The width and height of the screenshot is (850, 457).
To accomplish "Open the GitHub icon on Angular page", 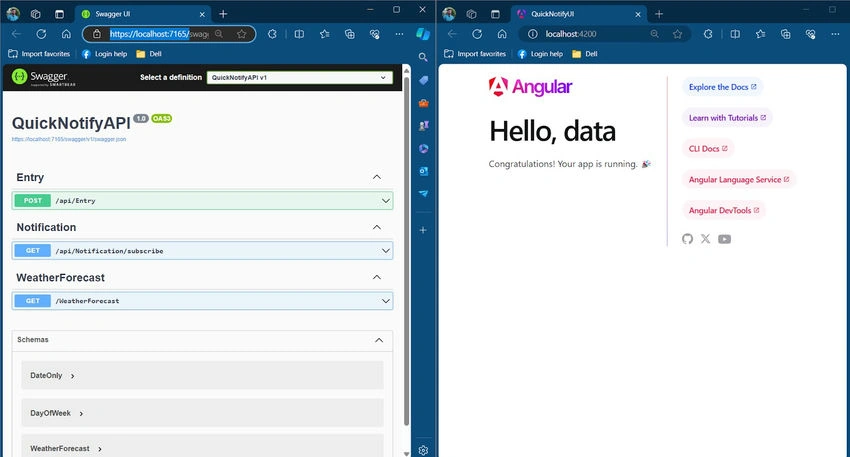I will pos(687,239).
